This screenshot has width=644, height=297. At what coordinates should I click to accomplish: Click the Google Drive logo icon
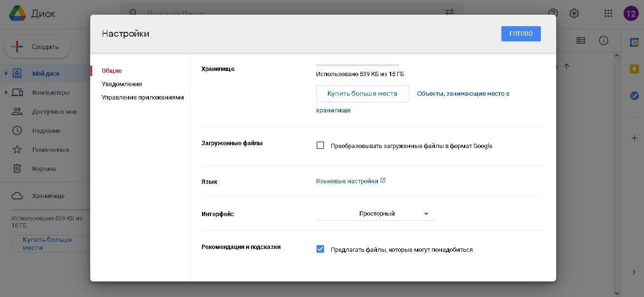[x=18, y=13]
